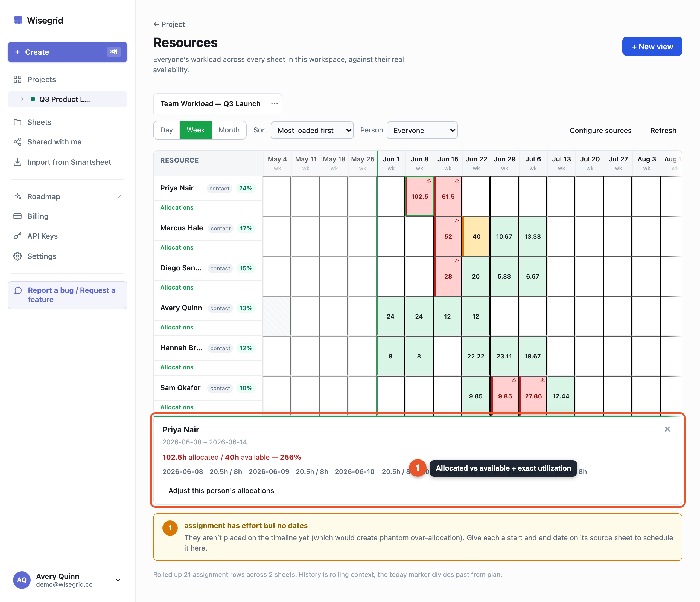
Task: Open Settings in the sidebar
Action: click(x=68, y=256)
